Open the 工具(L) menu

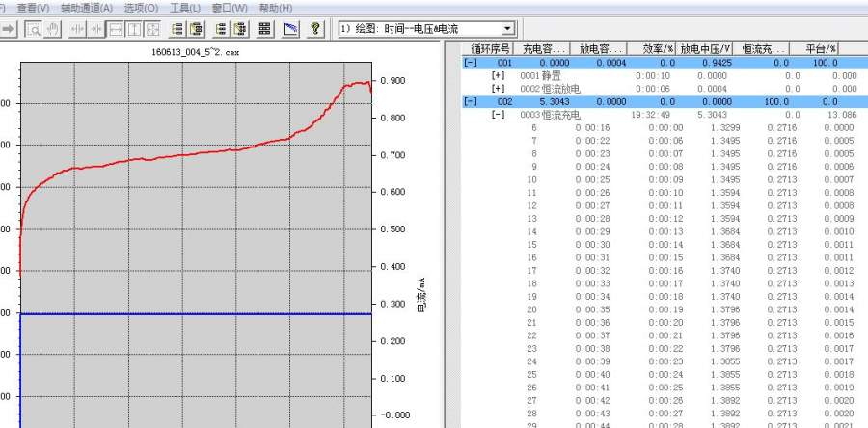pyautogui.click(x=185, y=8)
